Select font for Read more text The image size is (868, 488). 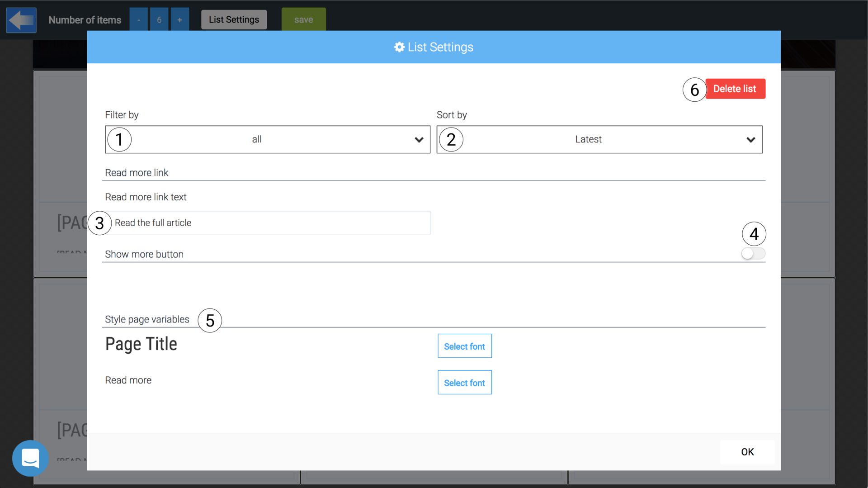[464, 382]
